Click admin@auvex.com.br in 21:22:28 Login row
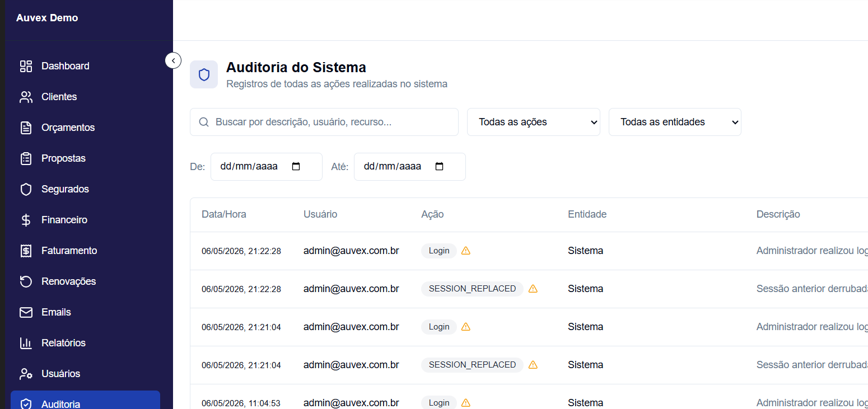 click(351, 251)
